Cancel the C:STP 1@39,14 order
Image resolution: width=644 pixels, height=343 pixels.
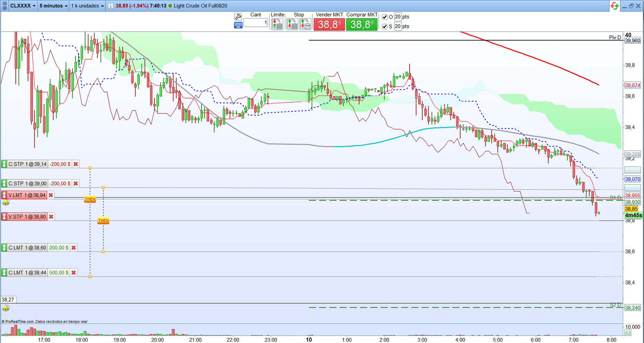[76, 164]
